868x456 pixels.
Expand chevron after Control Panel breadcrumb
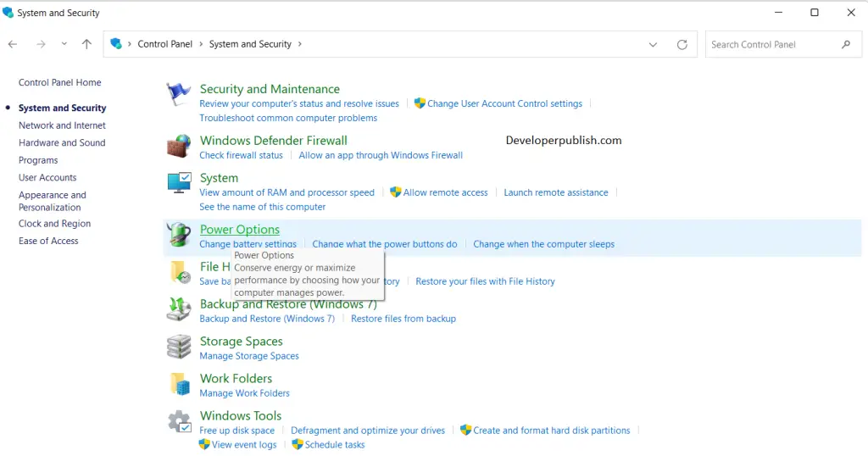pos(201,44)
